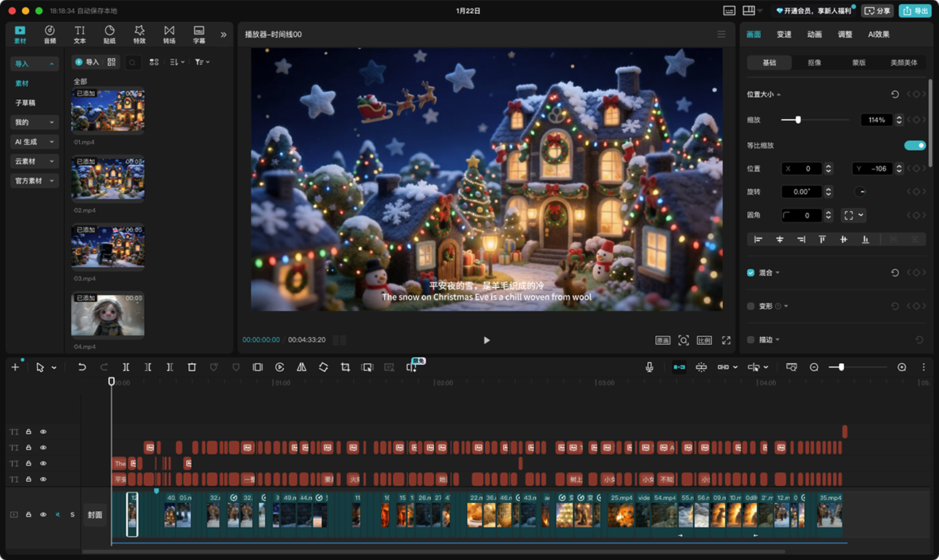This screenshot has height=560, width=939.
Task: Open the 特效 effects panel
Action: coord(139,34)
